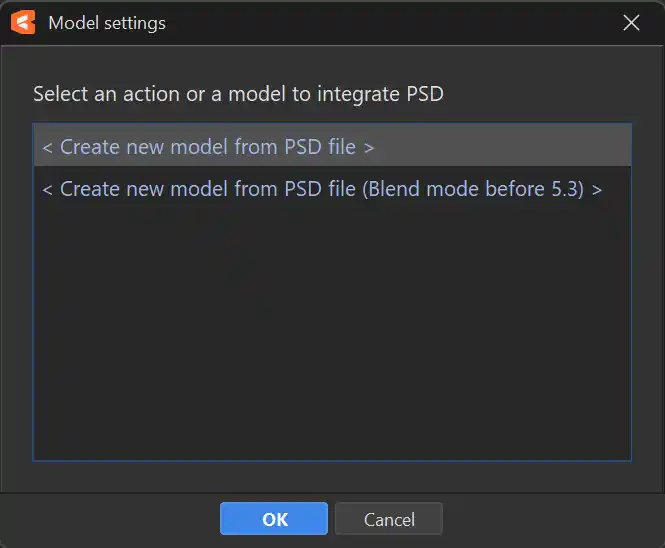Click the "Select an action or a model" label
The width and height of the screenshot is (665, 548).
[x=150, y=95]
